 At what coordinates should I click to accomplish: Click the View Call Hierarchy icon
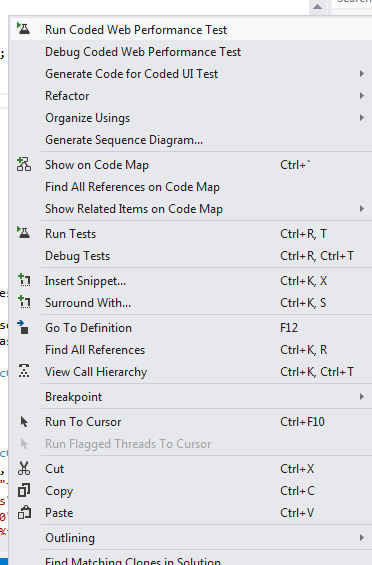click(24, 371)
